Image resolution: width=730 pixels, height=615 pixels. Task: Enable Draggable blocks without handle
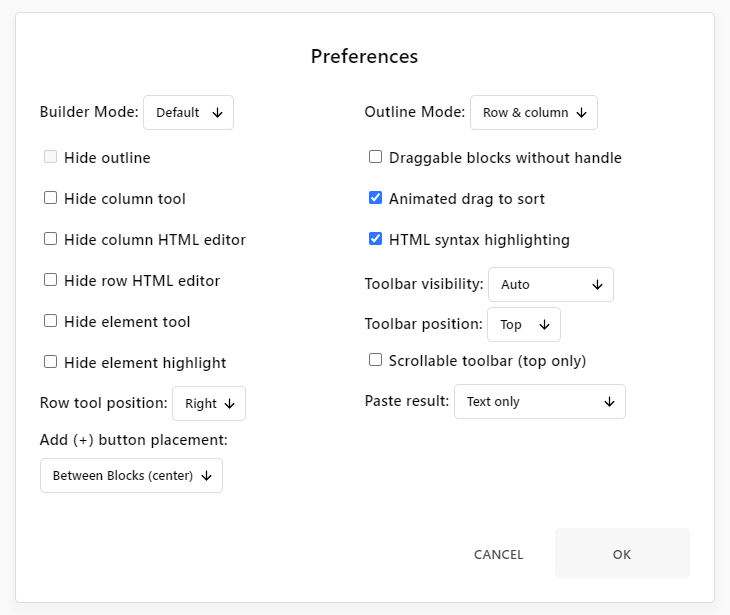(375, 157)
